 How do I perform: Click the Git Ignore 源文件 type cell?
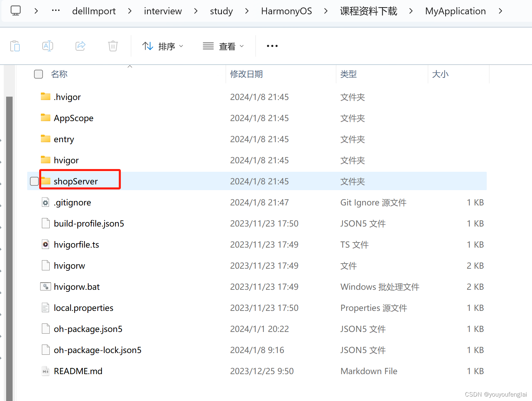click(x=373, y=202)
